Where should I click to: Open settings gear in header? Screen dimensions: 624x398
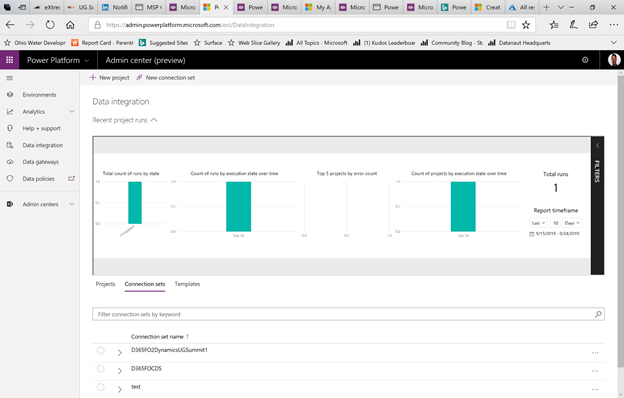coord(585,60)
